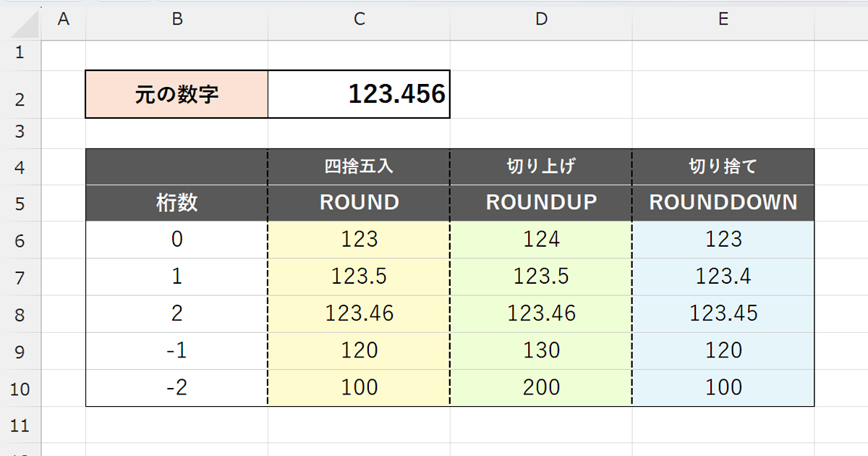Click the cell containing 123.456
The image size is (868, 456).
tap(359, 94)
